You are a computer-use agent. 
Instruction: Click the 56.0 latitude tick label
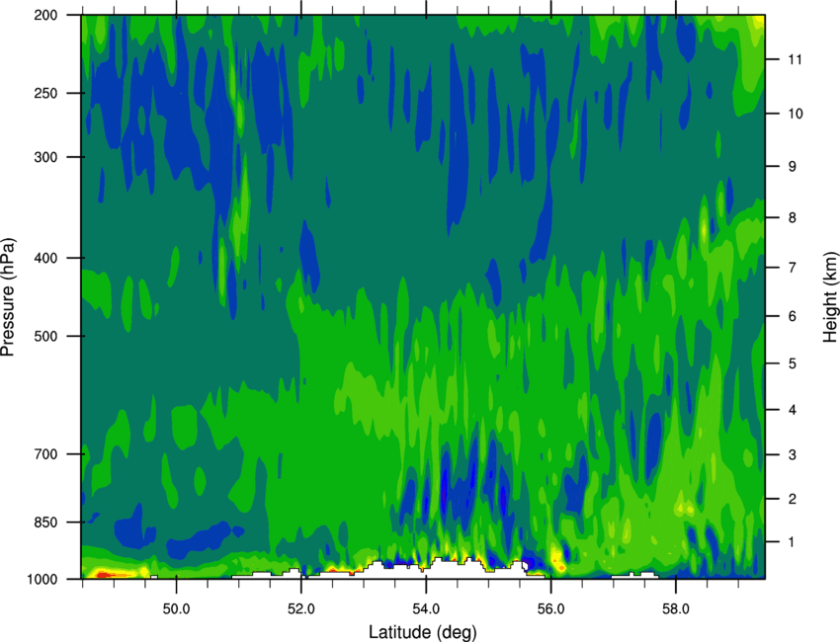[550, 609]
